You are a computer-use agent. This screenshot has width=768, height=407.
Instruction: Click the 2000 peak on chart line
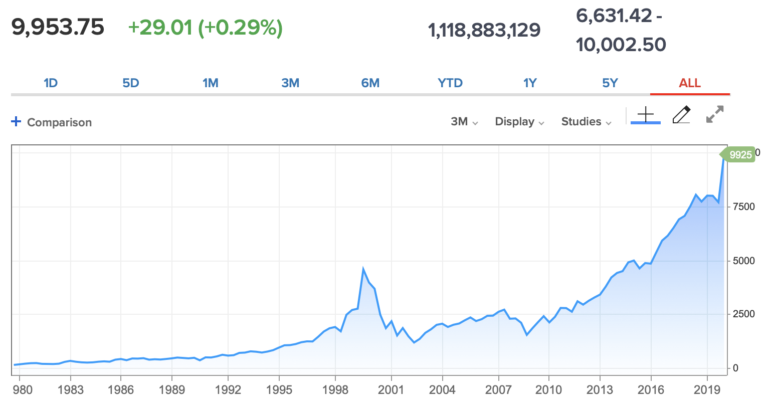pos(362,268)
